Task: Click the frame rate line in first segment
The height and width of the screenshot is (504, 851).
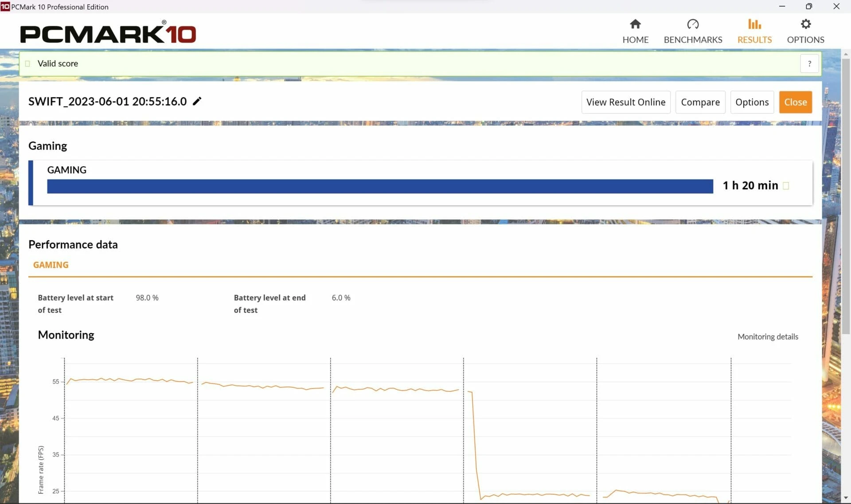Action: 129,380
